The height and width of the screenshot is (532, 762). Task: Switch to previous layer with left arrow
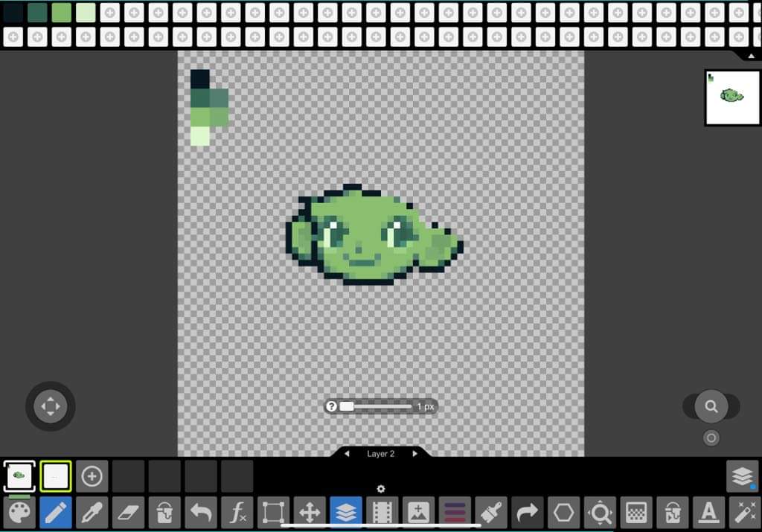click(x=347, y=453)
